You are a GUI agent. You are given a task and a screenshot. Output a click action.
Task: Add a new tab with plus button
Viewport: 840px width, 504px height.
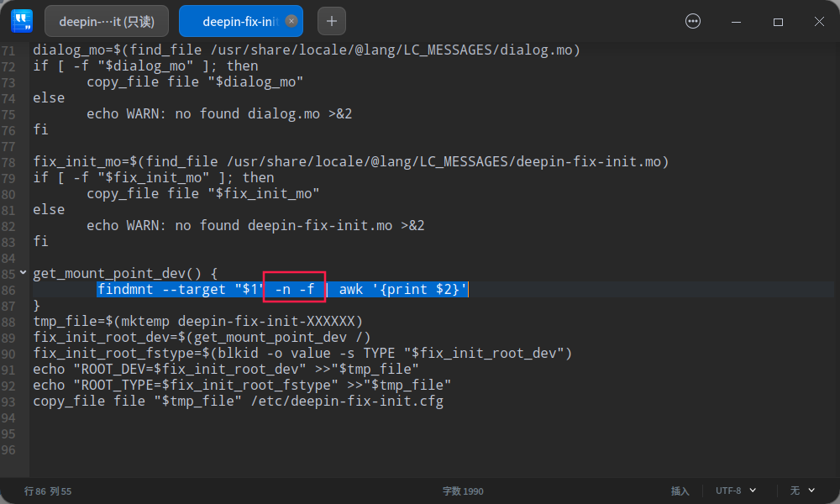coord(332,21)
